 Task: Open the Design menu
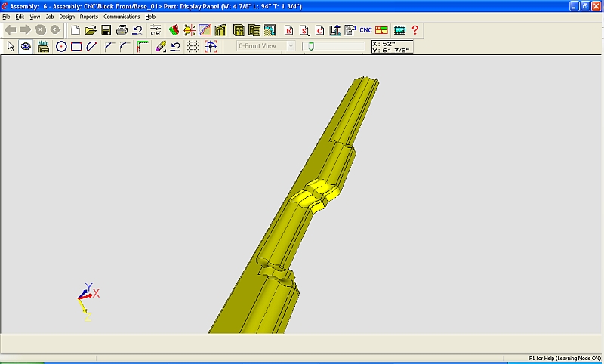[66, 16]
